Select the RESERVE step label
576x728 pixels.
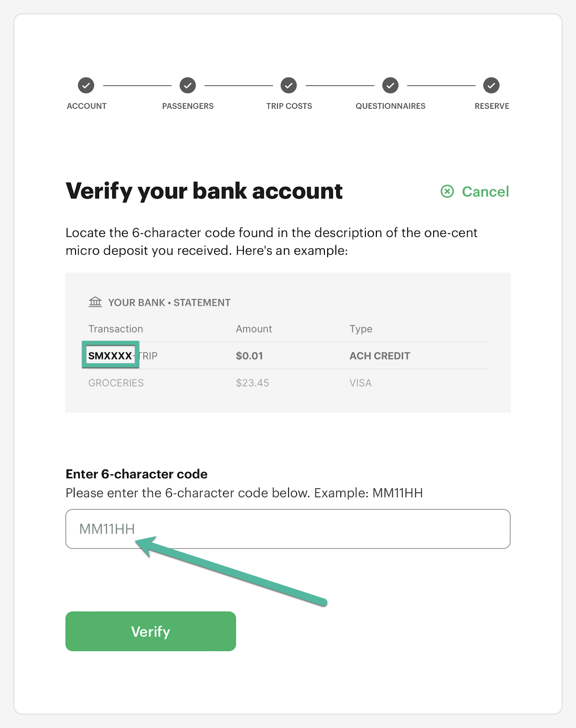pos(492,106)
